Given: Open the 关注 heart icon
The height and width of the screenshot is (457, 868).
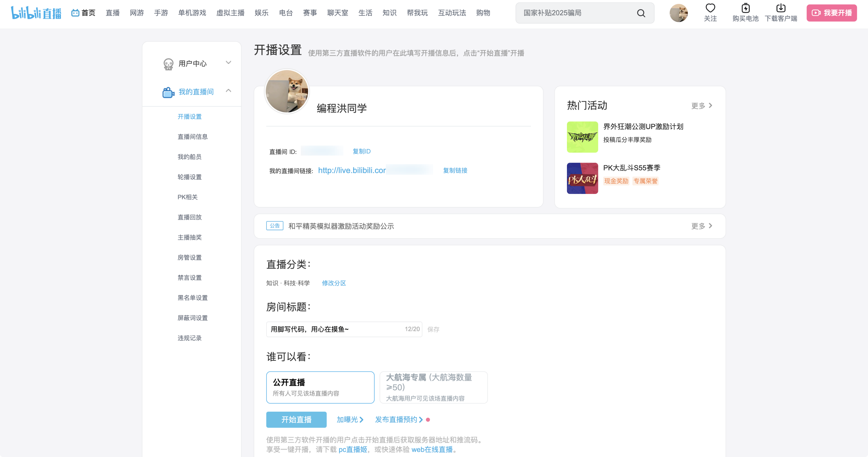Looking at the screenshot, I should click(x=710, y=8).
